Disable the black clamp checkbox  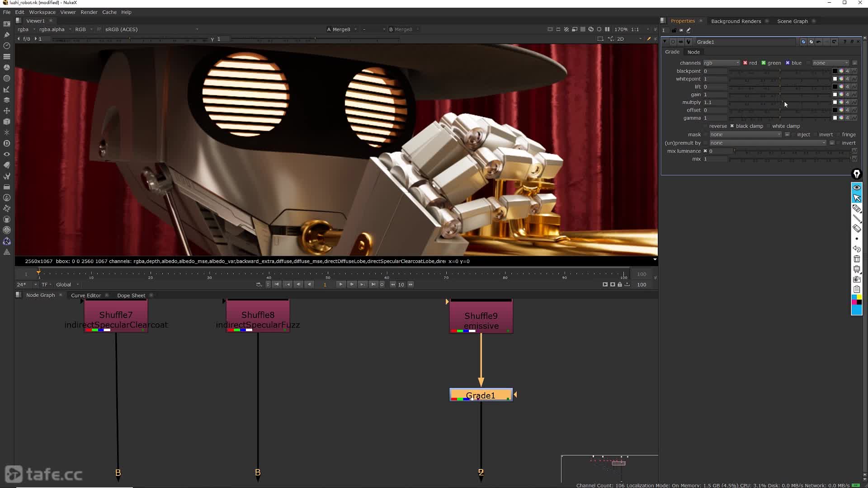click(x=732, y=126)
